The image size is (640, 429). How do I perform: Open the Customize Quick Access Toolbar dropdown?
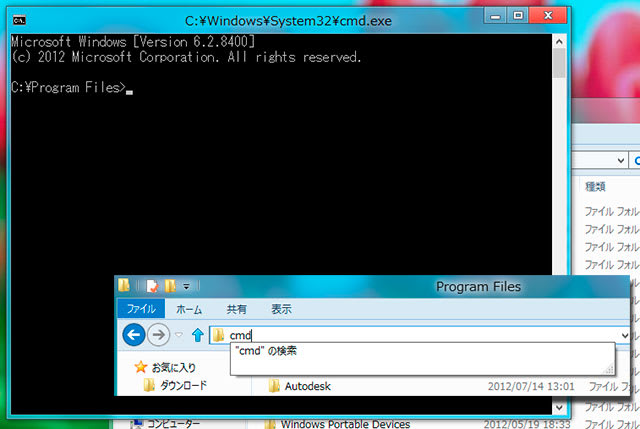coord(187,287)
